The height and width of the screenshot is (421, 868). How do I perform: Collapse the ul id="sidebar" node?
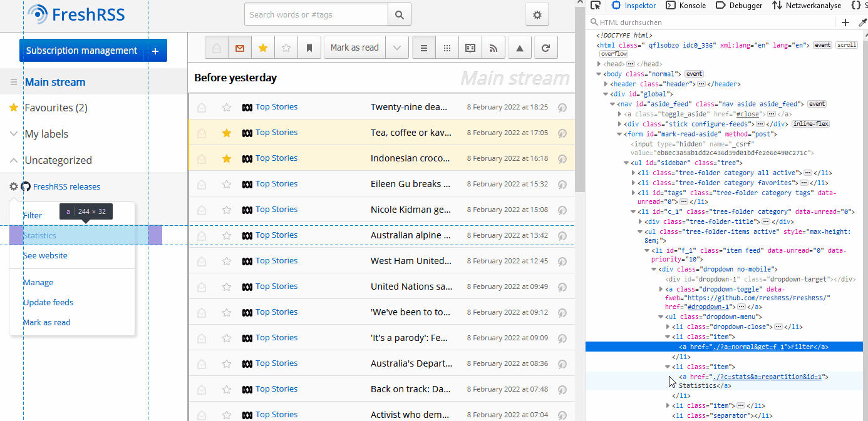tap(627, 163)
